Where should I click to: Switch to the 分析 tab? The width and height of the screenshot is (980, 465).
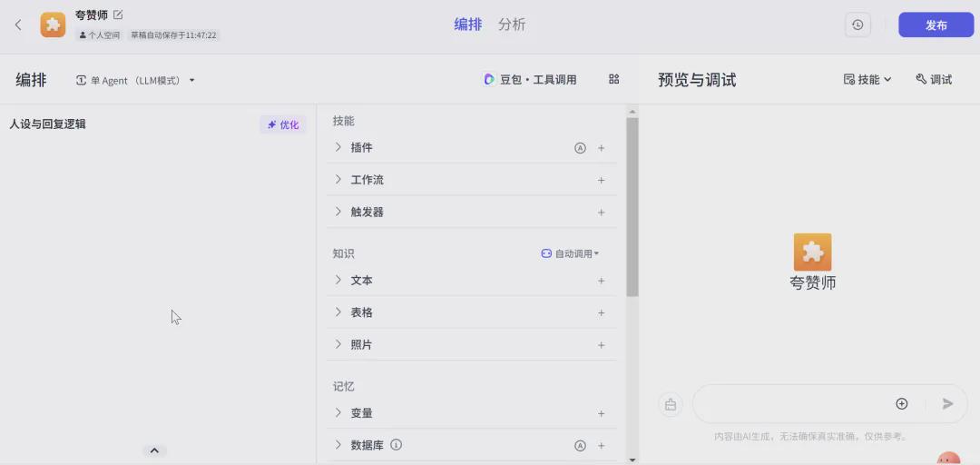tap(512, 25)
